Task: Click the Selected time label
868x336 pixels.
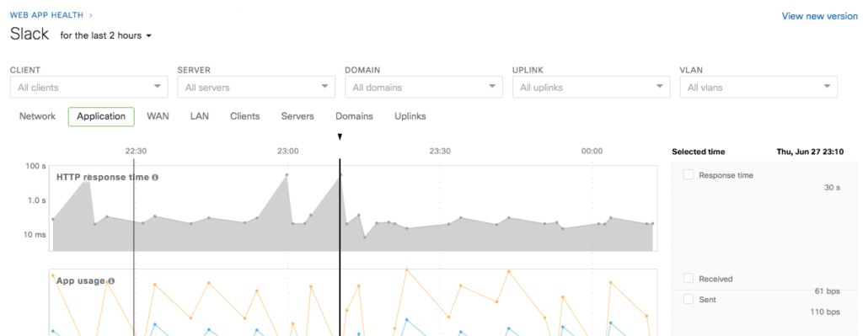Action: [698, 152]
